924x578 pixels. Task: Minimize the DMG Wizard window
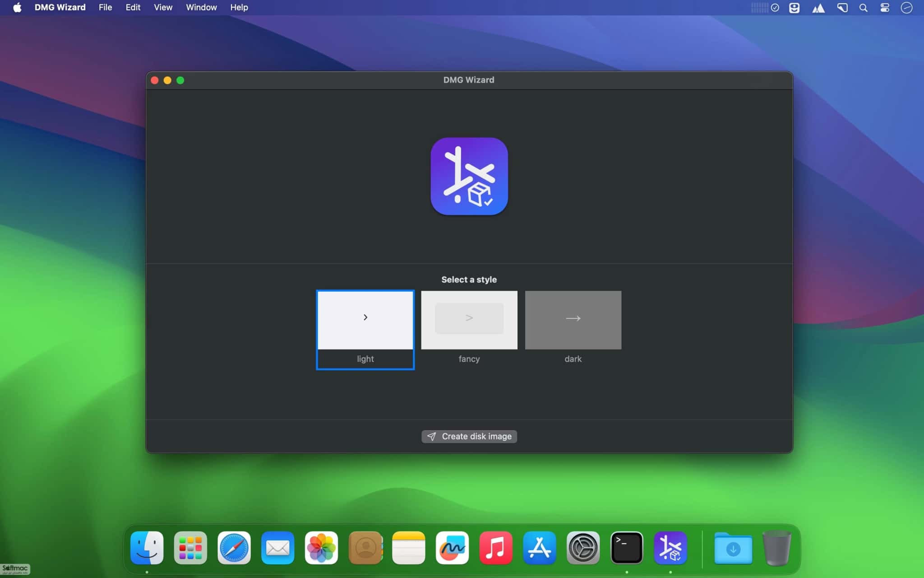click(x=167, y=80)
